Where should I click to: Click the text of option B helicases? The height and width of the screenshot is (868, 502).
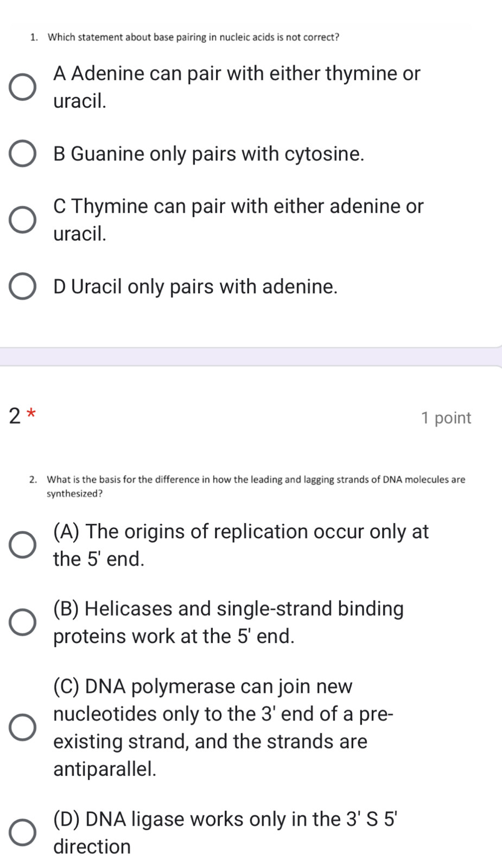tap(228, 622)
